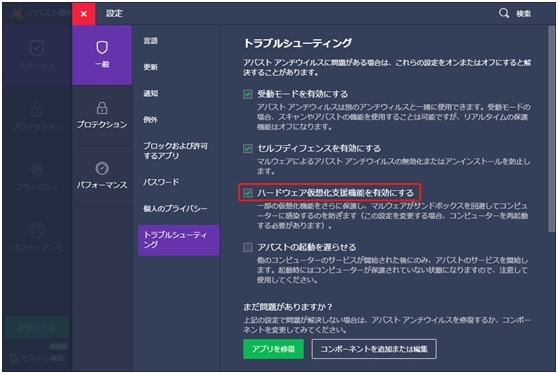Select トラブルシューティング menu item
This screenshot has height=374, width=558.
[179, 240]
